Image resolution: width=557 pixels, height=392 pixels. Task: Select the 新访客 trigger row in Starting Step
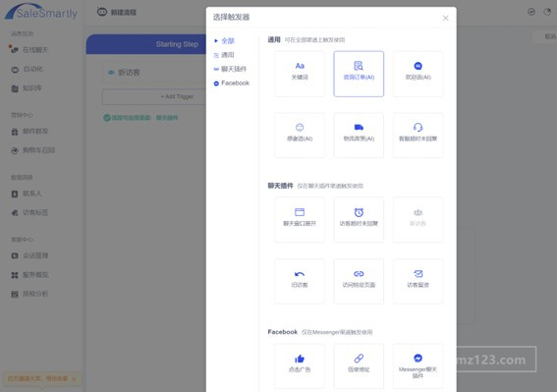click(x=154, y=73)
